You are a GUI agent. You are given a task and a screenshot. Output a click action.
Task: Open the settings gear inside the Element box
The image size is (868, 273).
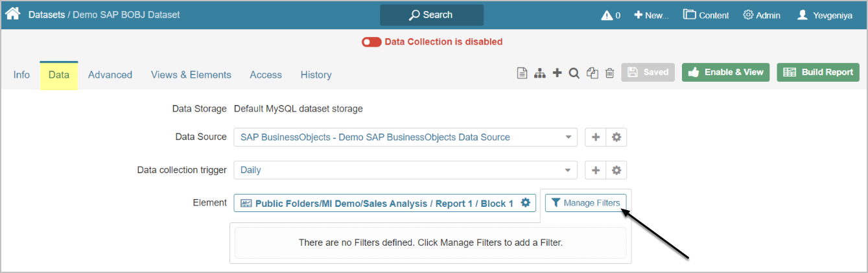tap(526, 203)
